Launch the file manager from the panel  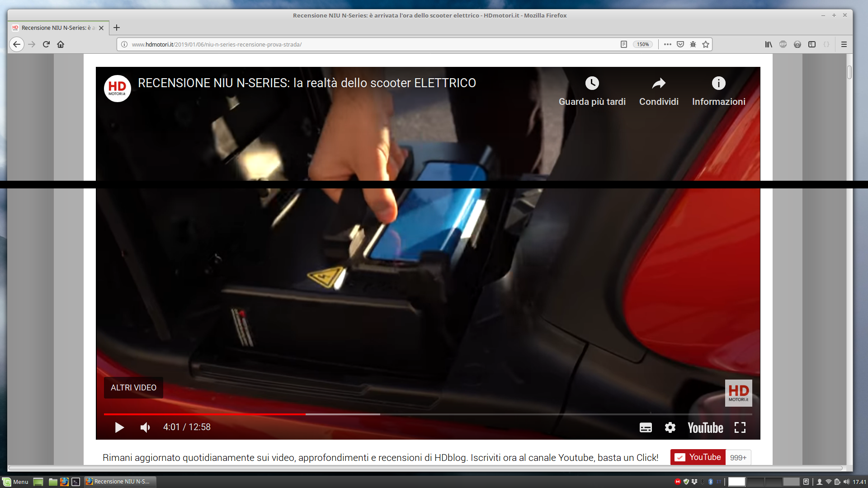point(53,482)
